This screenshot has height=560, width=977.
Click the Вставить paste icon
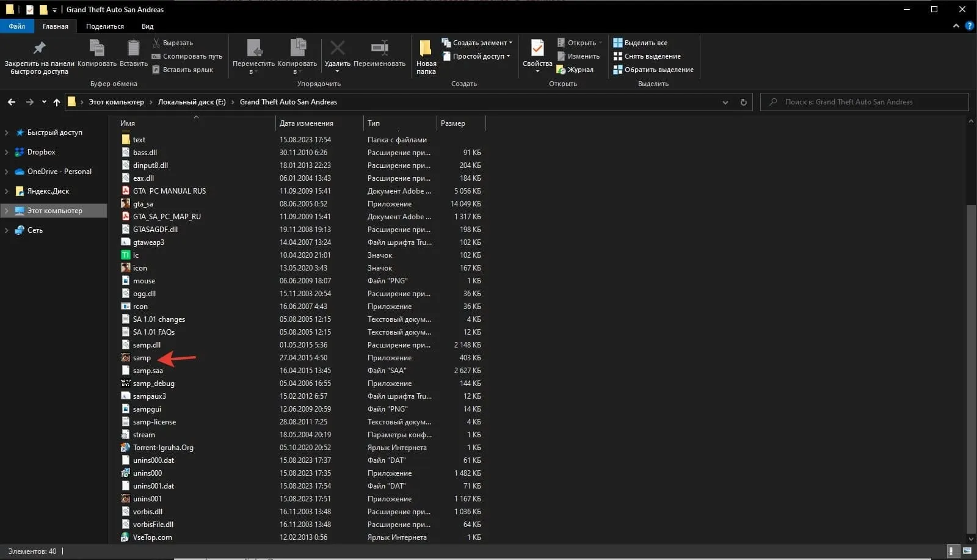[x=133, y=48]
